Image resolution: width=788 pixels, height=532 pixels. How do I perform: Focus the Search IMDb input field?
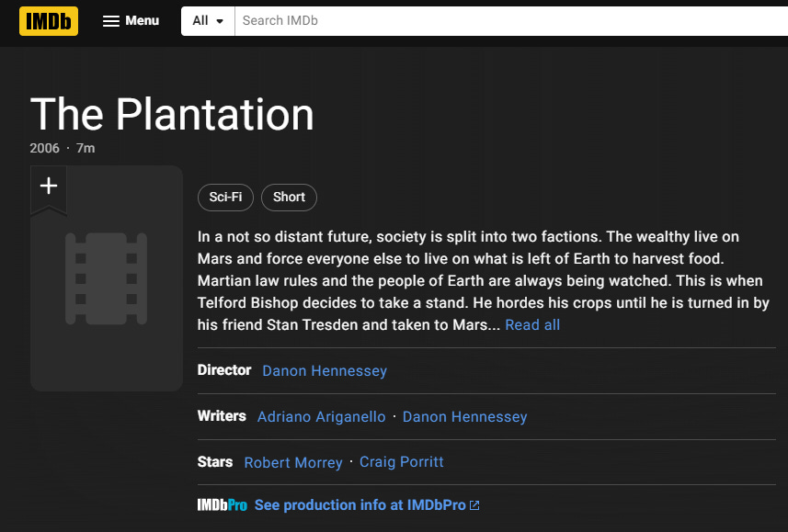[511, 20]
